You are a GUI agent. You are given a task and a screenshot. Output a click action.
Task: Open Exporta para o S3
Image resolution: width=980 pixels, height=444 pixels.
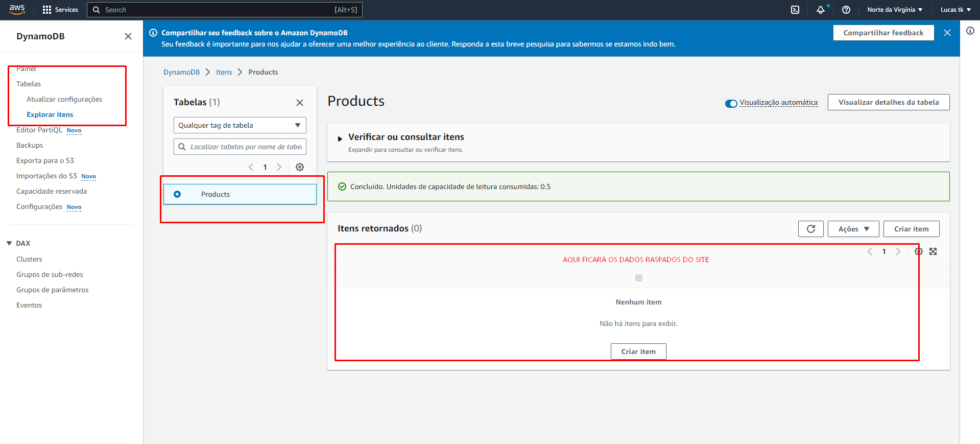coord(45,160)
